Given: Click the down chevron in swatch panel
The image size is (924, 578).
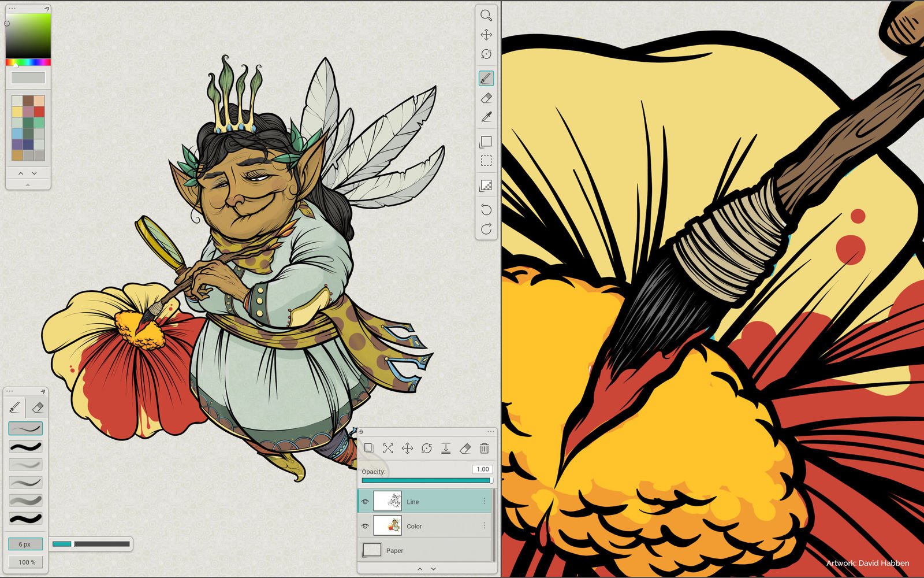Looking at the screenshot, I should pos(35,173).
